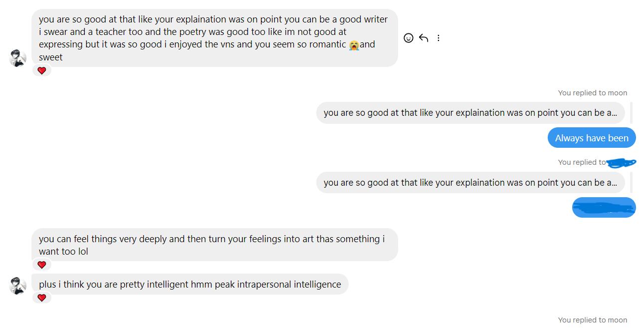Toggle the heart reaction under the first message
644x329 pixels.
click(x=42, y=71)
